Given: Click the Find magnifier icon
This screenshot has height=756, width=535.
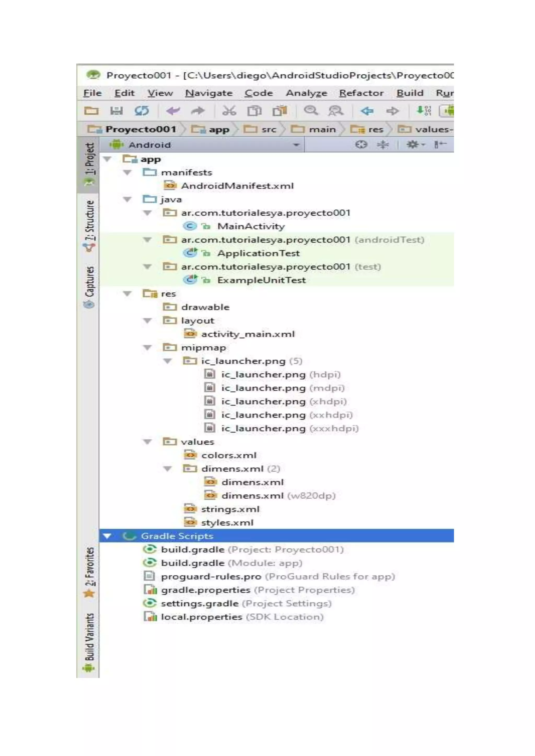Looking at the screenshot, I should pos(311,111).
